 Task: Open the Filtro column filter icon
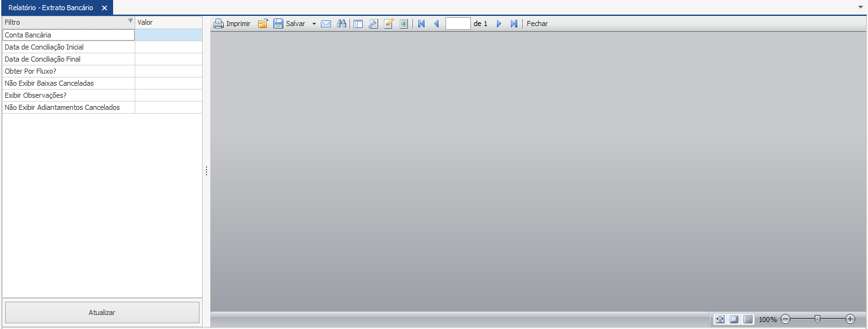pos(131,22)
